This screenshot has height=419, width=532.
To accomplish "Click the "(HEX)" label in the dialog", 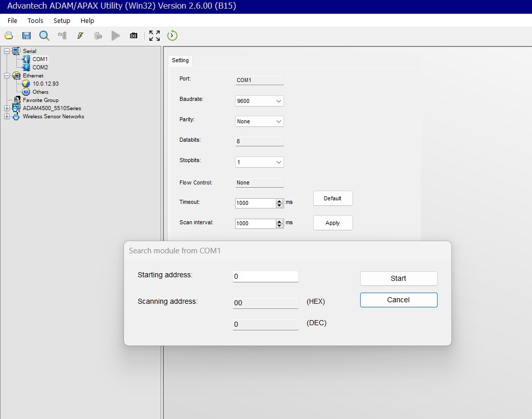I will [316, 302].
